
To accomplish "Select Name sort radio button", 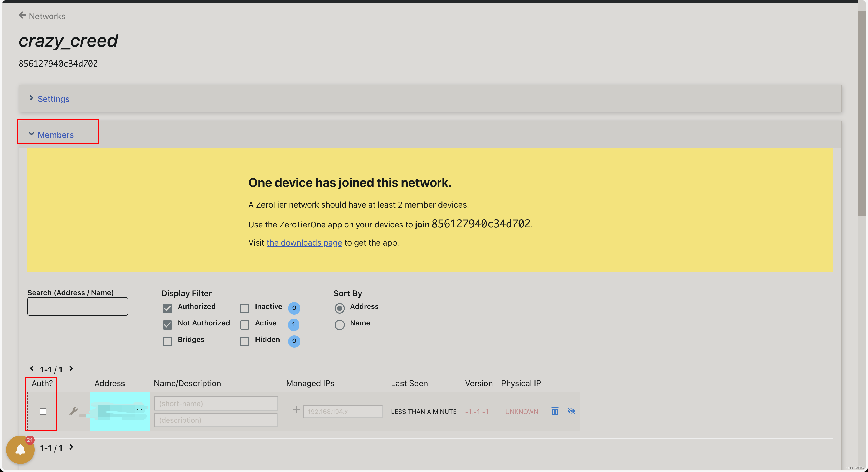I will tap(339, 324).
